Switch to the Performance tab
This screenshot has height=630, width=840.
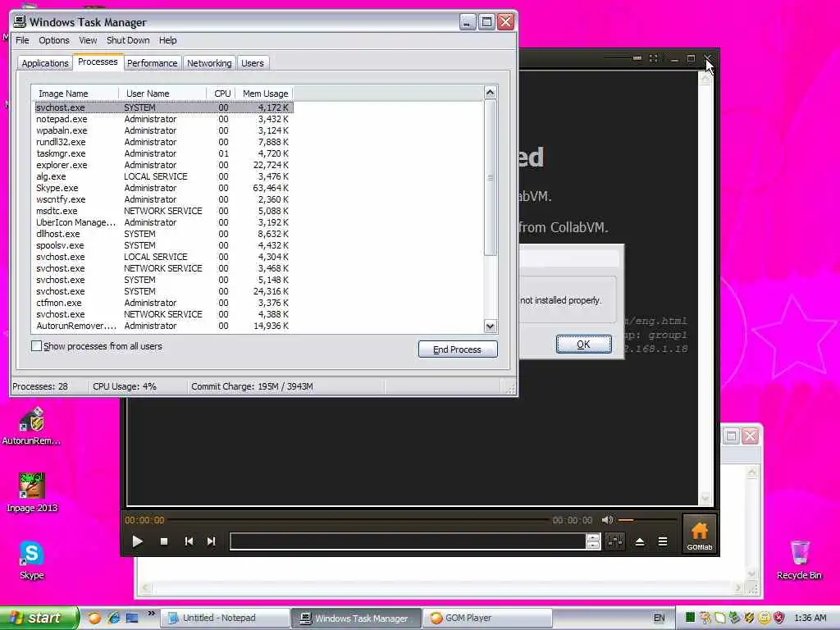click(152, 63)
